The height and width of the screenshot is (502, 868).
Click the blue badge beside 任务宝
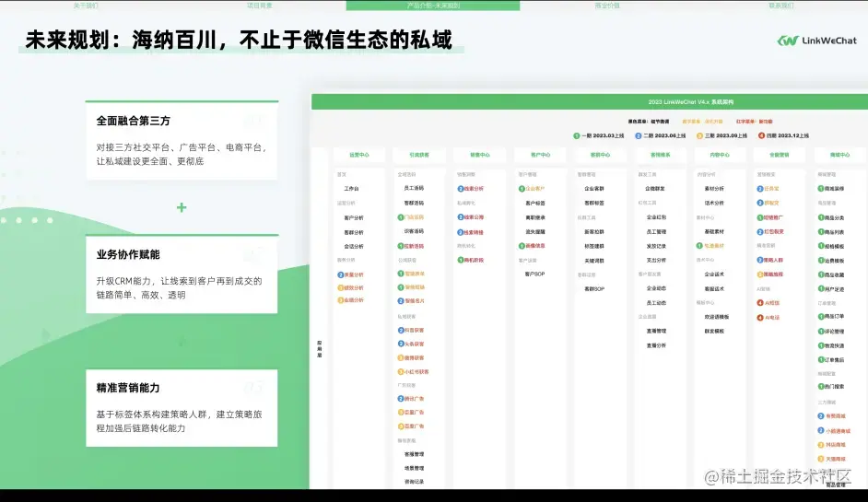pyautogui.click(x=760, y=189)
